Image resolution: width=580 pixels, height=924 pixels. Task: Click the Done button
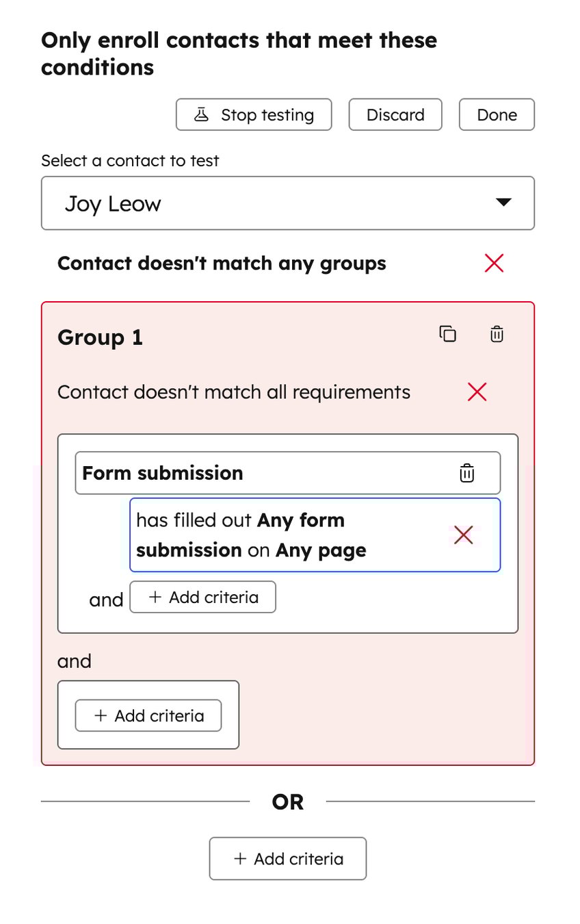497,114
